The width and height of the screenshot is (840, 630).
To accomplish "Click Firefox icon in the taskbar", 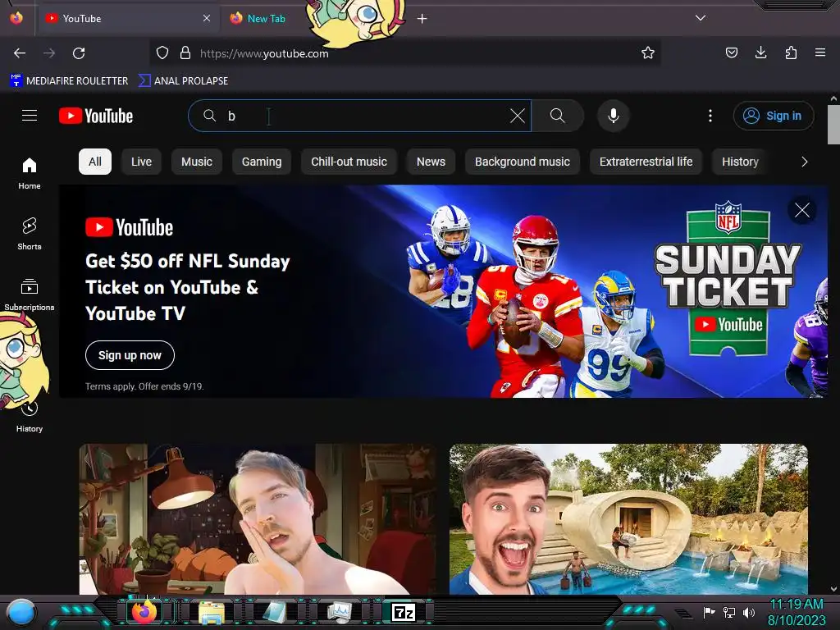I will tap(144, 612).
